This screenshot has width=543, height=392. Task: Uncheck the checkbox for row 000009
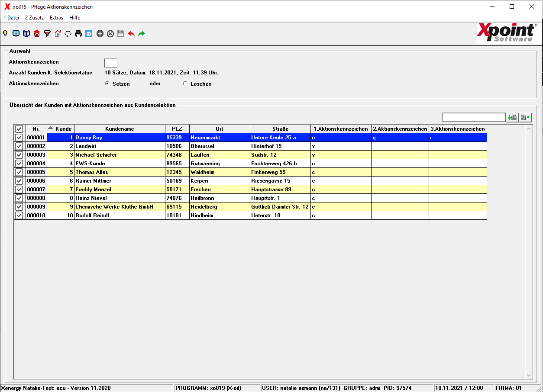[x=19, y=207]
